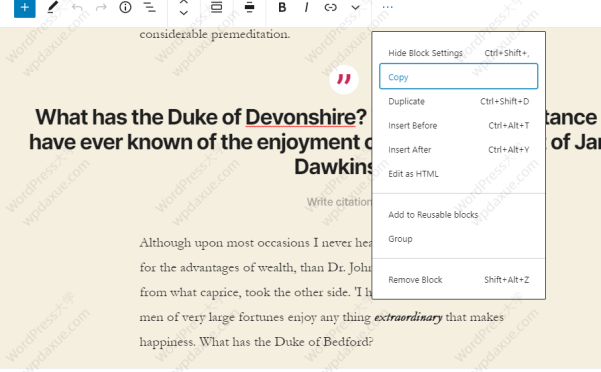Choose Duplicate from the block menu
This screenshot has height=372, width=601.
[458, 102]
